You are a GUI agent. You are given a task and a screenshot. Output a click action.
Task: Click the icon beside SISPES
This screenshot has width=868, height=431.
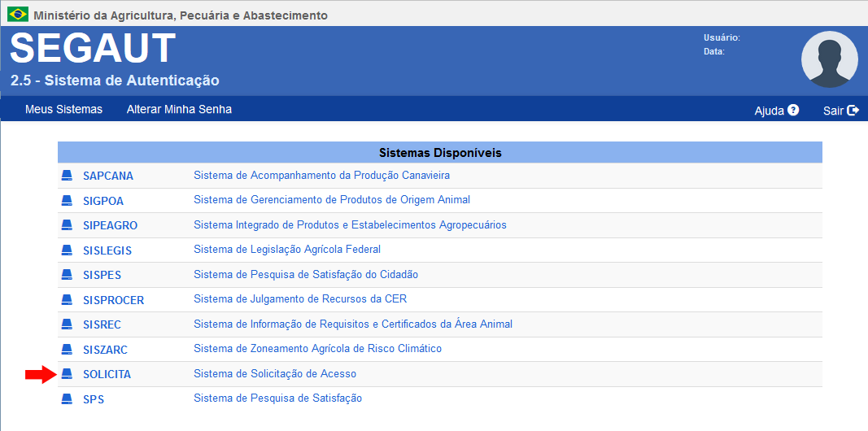pyautogui.click(x=67, y=275)
